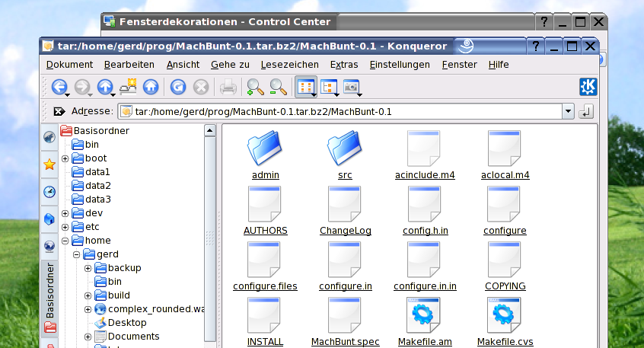Go to home folder toolbar icon
Viewport: 644px width, 348px height.
click(x=151, y=87)
